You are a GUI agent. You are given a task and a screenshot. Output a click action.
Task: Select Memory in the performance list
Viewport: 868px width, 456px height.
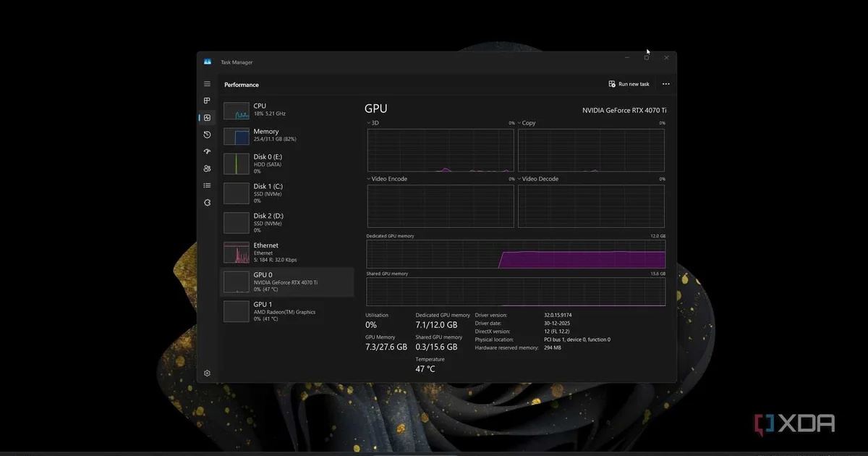(x=287, y=135)
